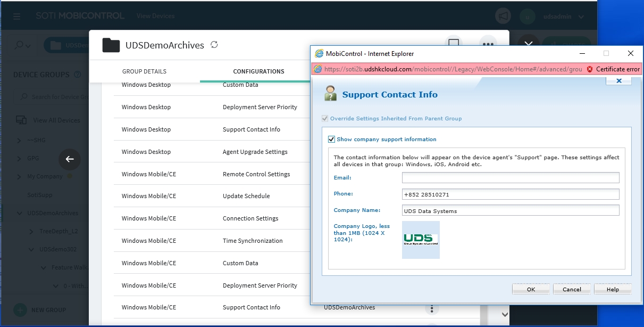Switch to the Group Details tab
This screenshot has width=644, height=327.
point(144,71)
